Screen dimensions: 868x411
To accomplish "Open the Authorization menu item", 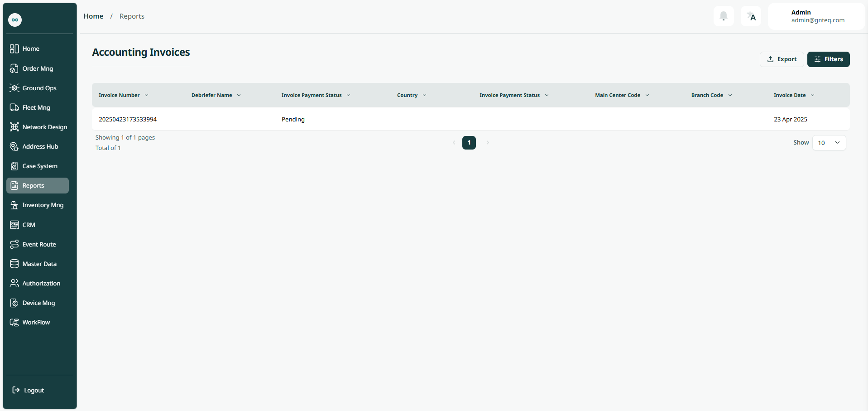I will click(x=41, y=283).
